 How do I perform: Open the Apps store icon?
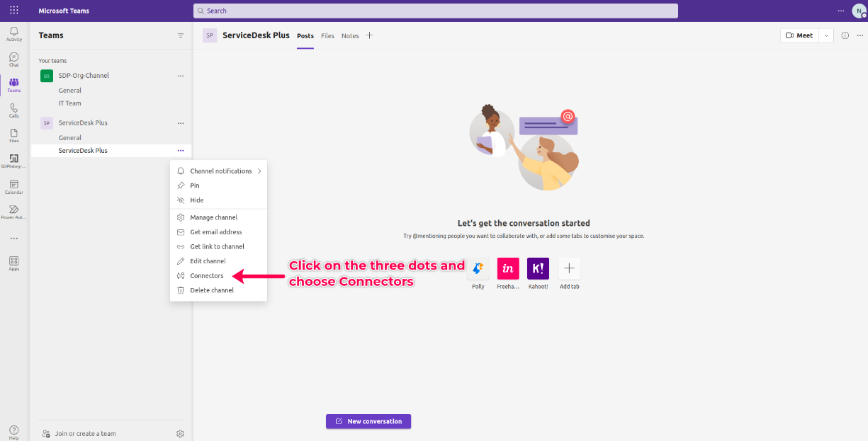[14, 263]
